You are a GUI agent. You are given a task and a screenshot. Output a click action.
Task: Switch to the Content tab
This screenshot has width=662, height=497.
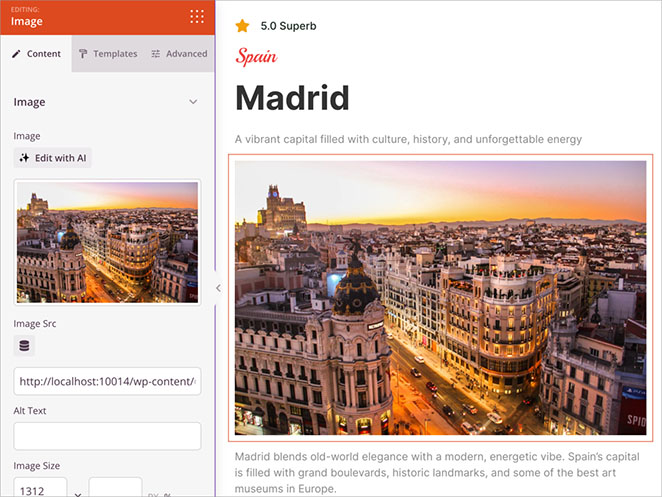pos(36,54)
